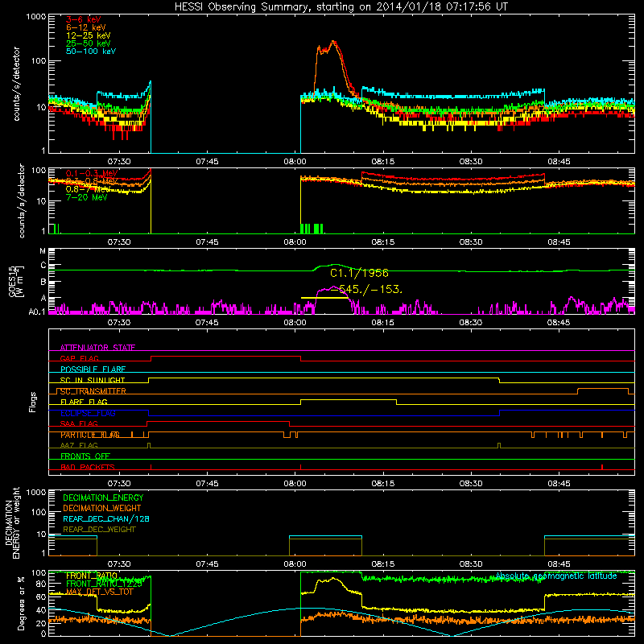This screenshot has width=644, height=644.
Task: Click the BAD_PACKETS flag label
Action: tap(88, 467)
